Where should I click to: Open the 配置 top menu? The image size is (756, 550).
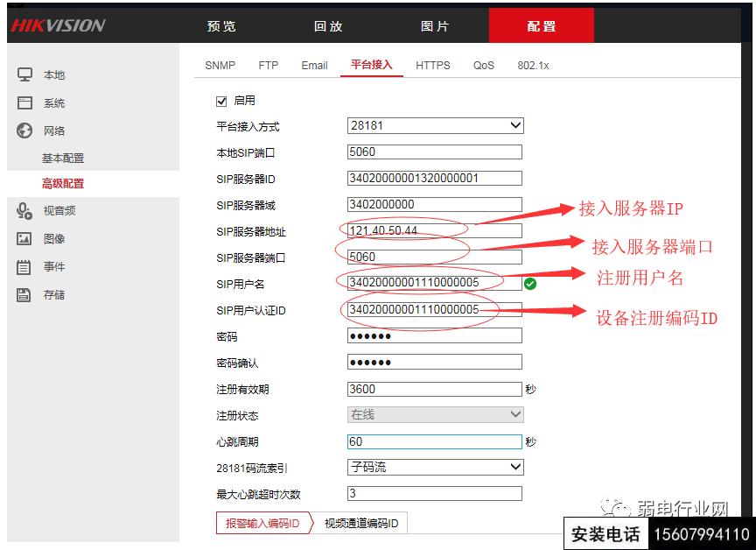(542, 25)
